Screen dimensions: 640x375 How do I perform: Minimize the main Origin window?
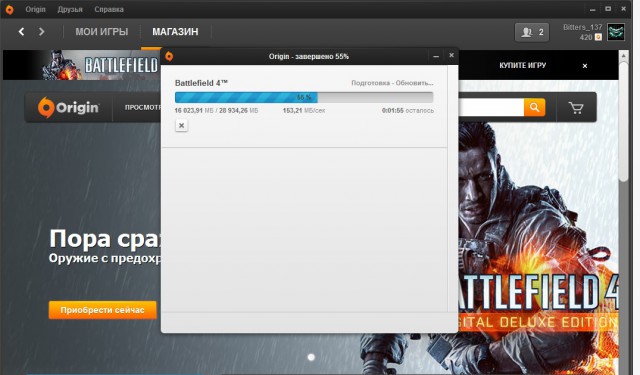tap(592, 9)
